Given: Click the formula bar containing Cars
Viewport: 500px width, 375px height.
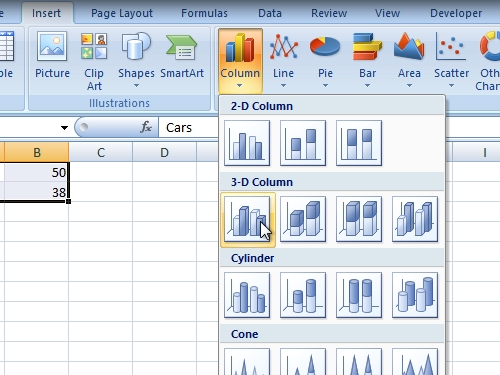Looking at the screenshot, I should click(x=188, y=127).
